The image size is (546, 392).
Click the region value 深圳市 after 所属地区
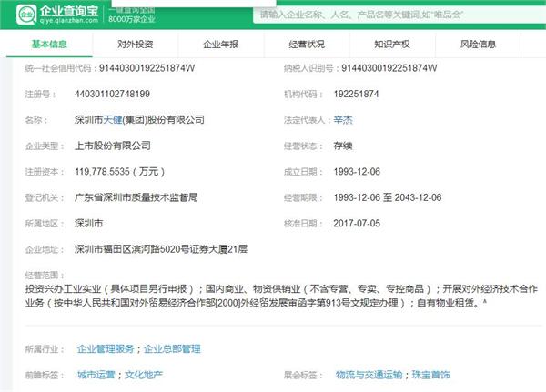(x=89, y=224)
